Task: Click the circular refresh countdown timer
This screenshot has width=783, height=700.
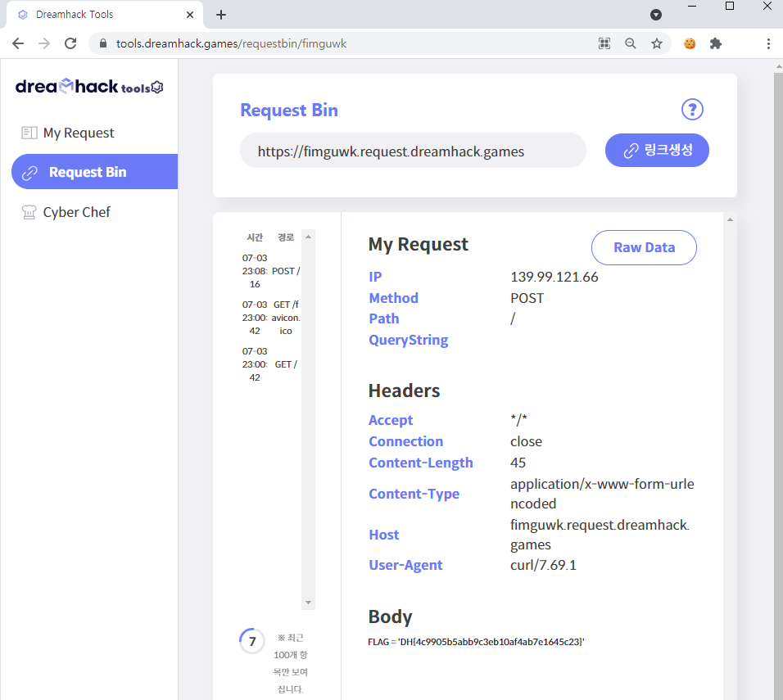Action: point(252,641)
